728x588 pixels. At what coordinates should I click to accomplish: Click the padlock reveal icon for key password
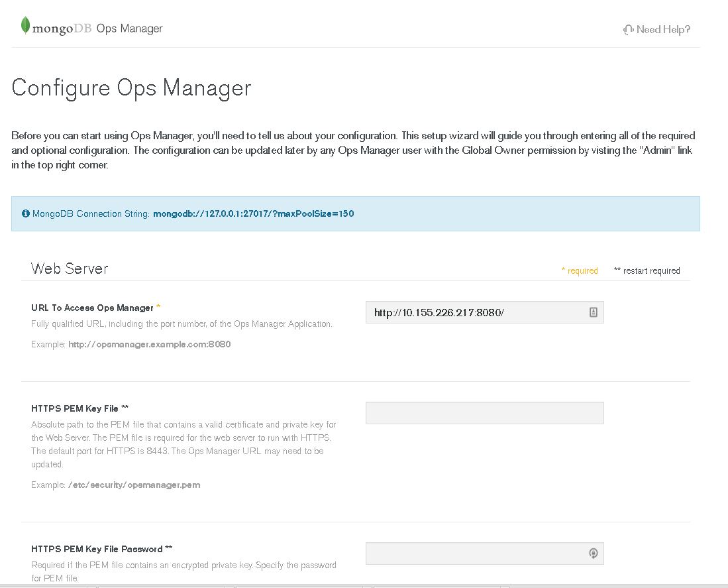coord(593,553)
